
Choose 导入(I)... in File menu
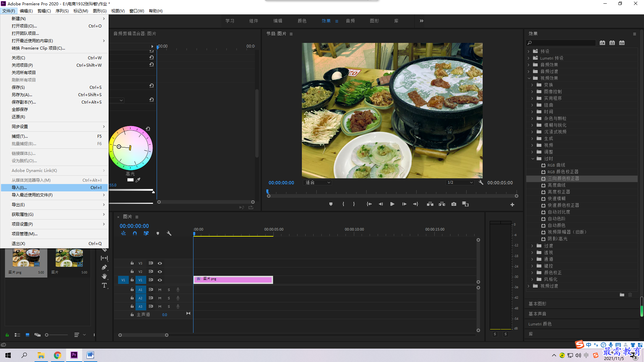[x=54, y=188]
